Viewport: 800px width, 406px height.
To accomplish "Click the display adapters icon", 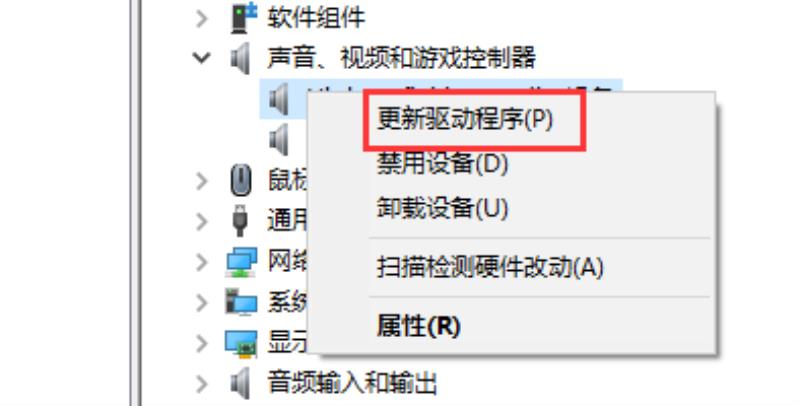I will [x=241, y=343].
